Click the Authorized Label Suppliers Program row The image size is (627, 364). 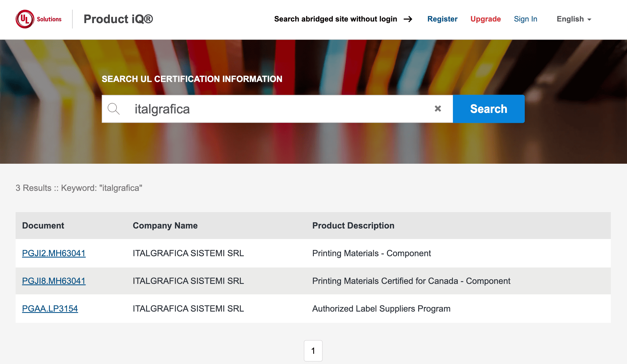click(381, 309)
